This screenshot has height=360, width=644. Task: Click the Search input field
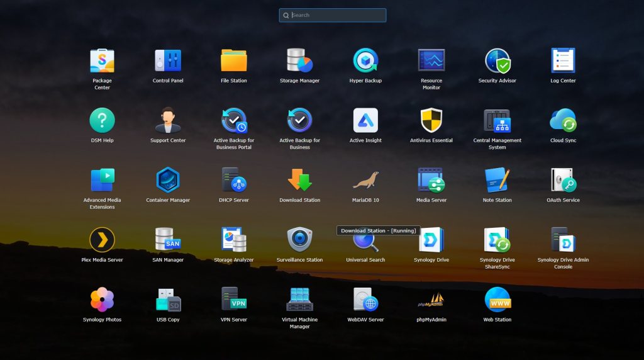click(x=333, y=15)
